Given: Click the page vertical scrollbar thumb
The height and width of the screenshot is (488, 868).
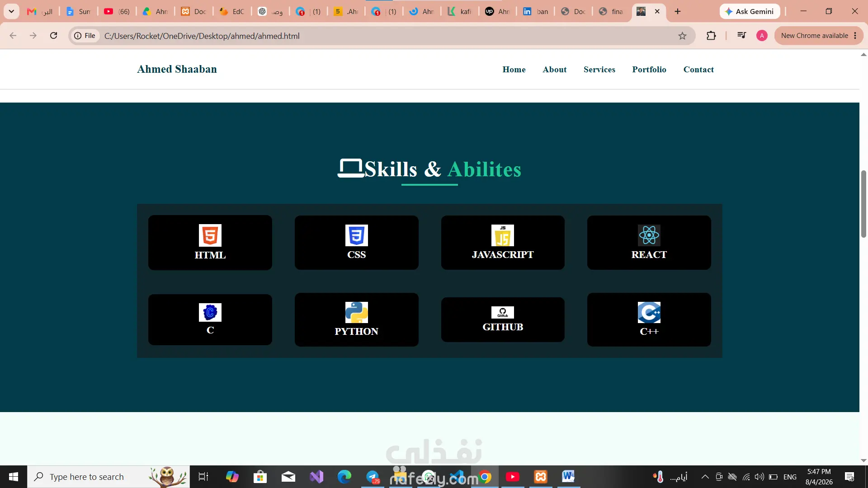Looking at the screenshot, I should point(863,204).
